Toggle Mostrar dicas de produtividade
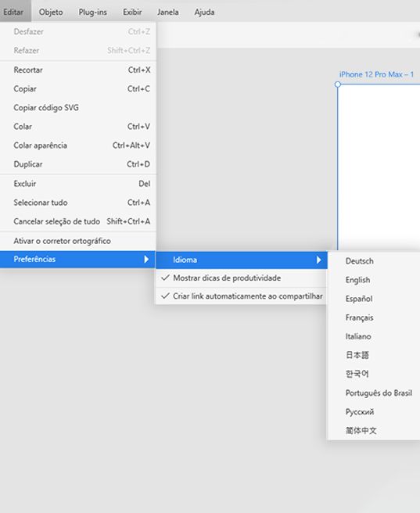420x513 pixels. click(242, 278)
